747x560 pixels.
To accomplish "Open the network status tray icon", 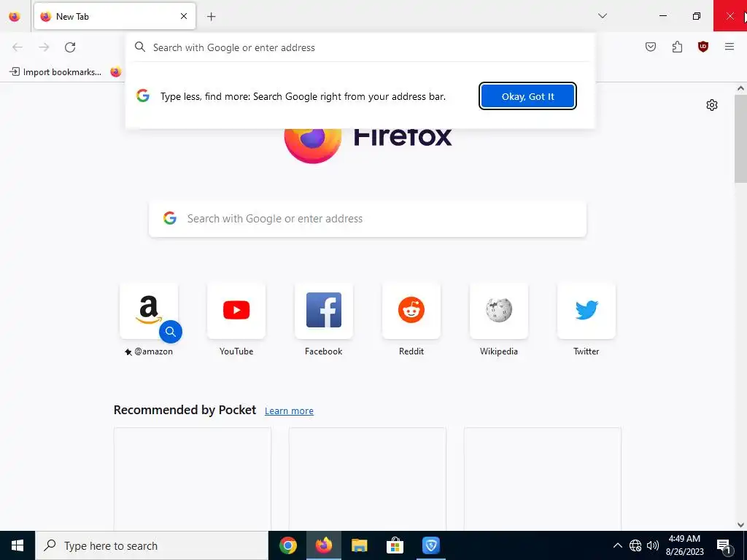I will 635,545.
